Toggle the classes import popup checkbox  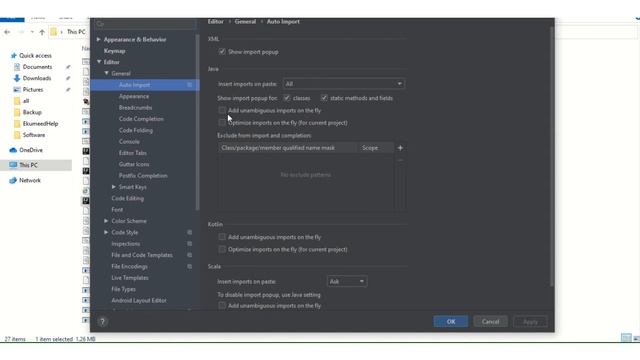287,98
